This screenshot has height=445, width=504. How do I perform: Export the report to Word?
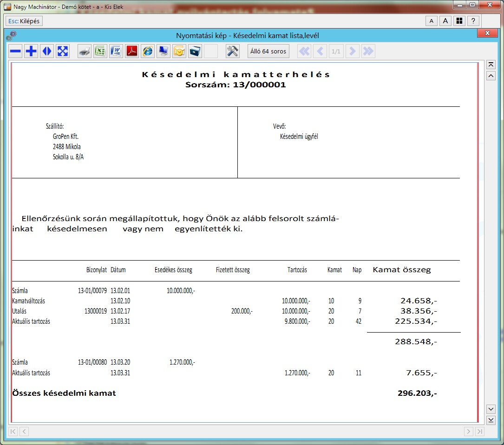(x=116, y=52)
